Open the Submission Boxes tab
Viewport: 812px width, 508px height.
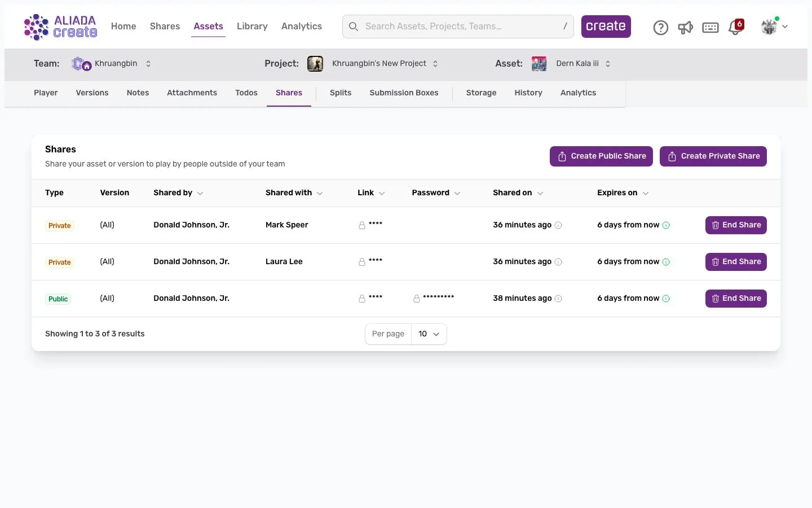point(404,93)
